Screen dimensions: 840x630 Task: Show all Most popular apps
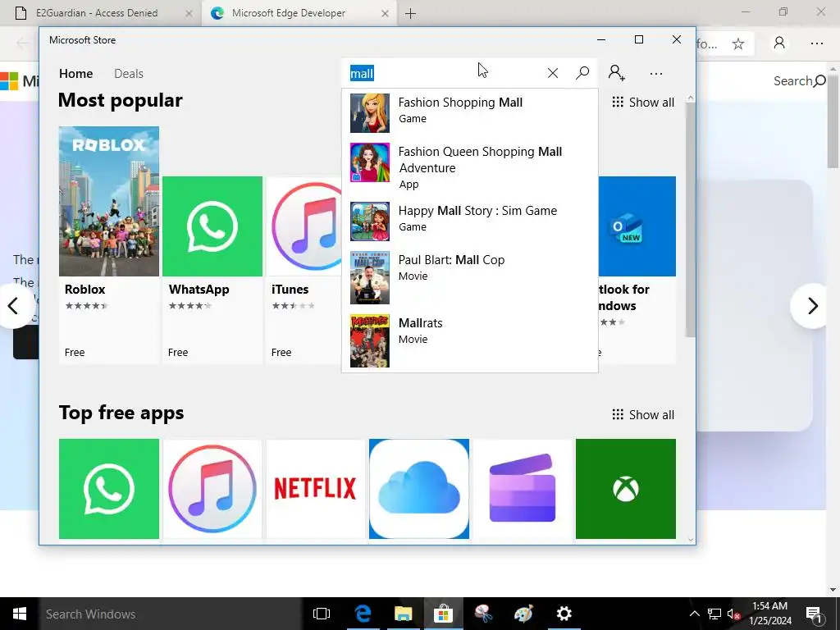click(x=643, y=103)
